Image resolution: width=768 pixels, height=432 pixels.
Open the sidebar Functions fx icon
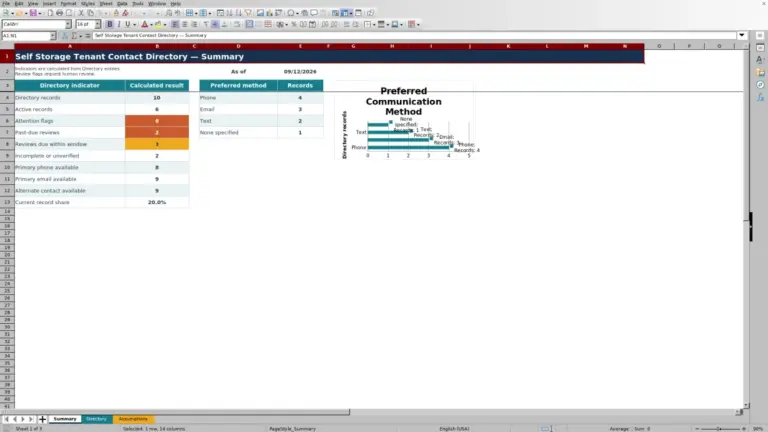760,97
